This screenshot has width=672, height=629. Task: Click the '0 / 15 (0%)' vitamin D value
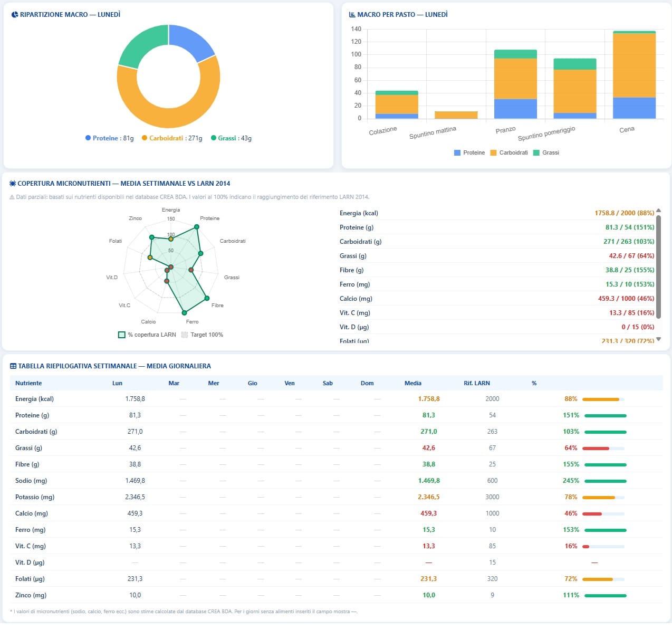coord(638,327)
